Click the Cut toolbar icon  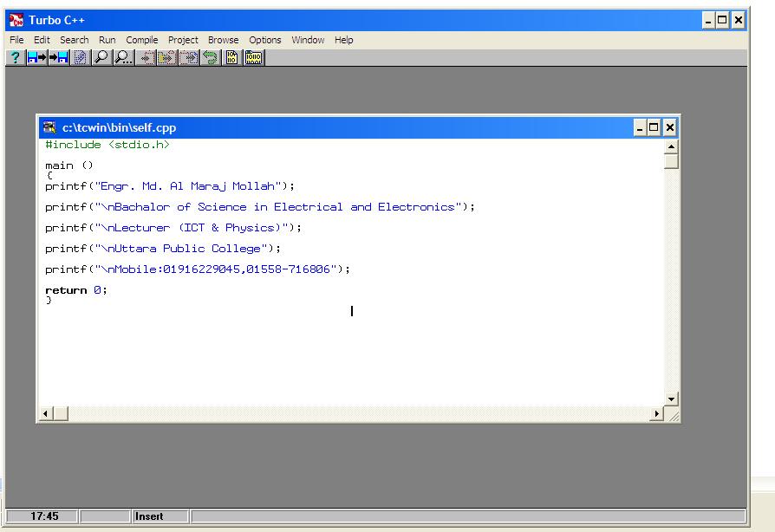146,58
